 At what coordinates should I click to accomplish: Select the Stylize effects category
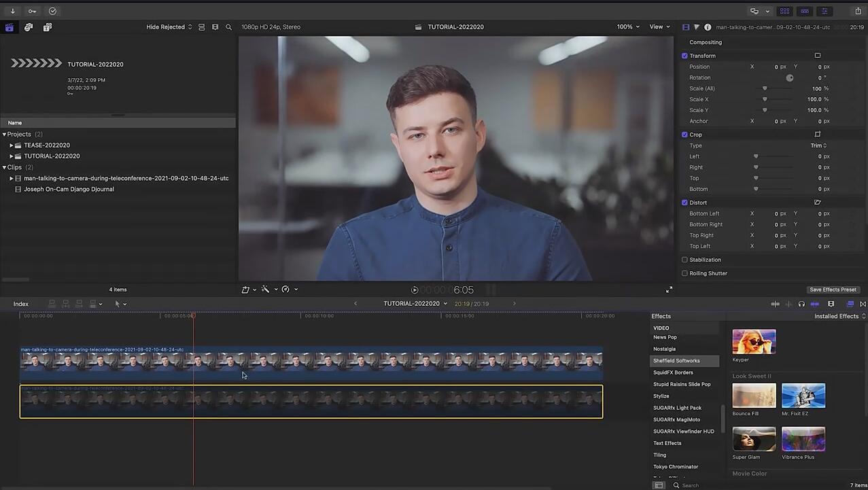click(x=661, y=396)
